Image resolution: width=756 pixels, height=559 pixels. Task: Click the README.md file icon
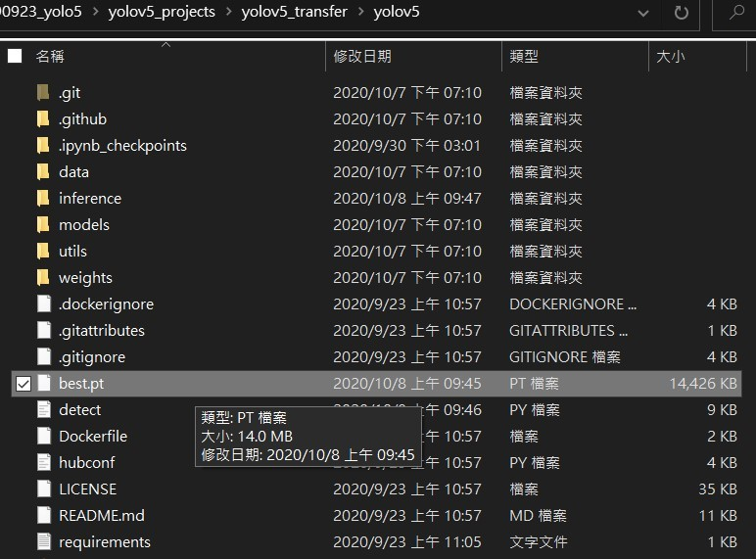[44, 516]
